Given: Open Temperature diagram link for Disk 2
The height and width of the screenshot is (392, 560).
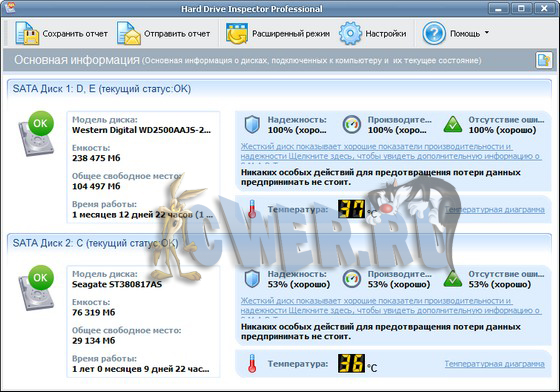Looking at the screenshot, I should coord(495,364).
